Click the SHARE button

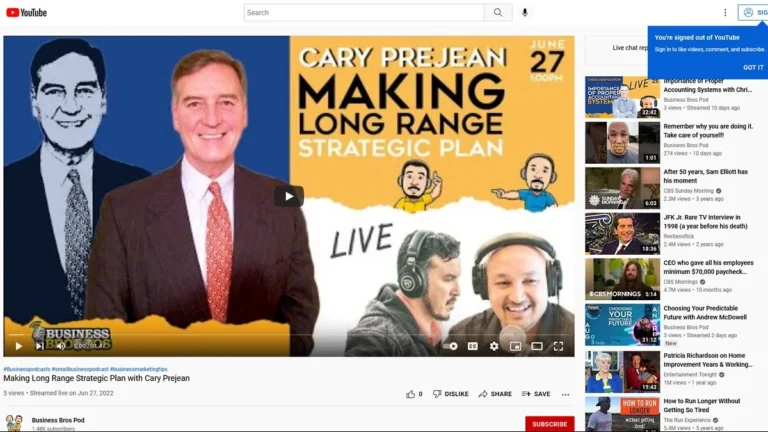pyautogui.click(x=495, y=394)
